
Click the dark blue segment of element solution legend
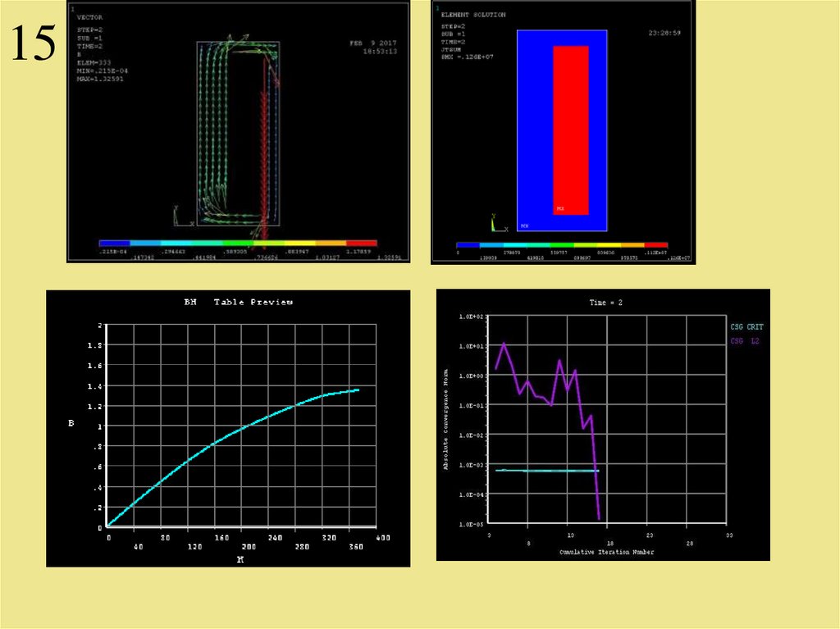click(x=468, y=244)
